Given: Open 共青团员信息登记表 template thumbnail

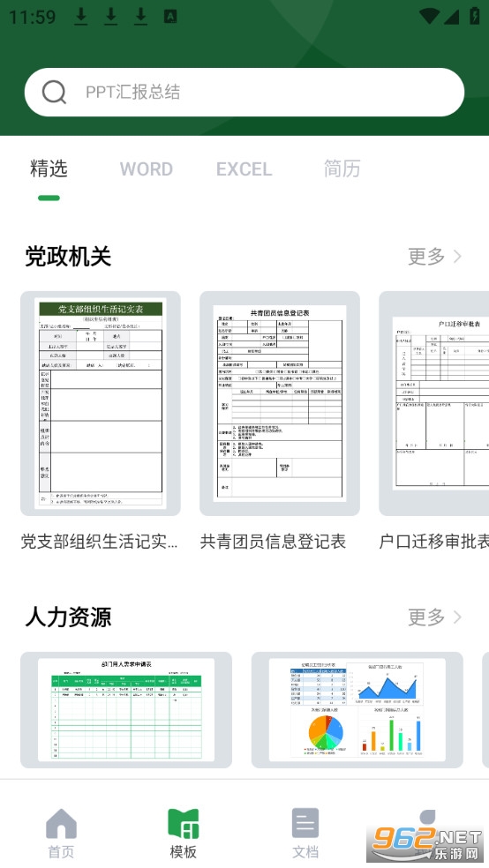Looking at the screenshot, I should [280, 403].
